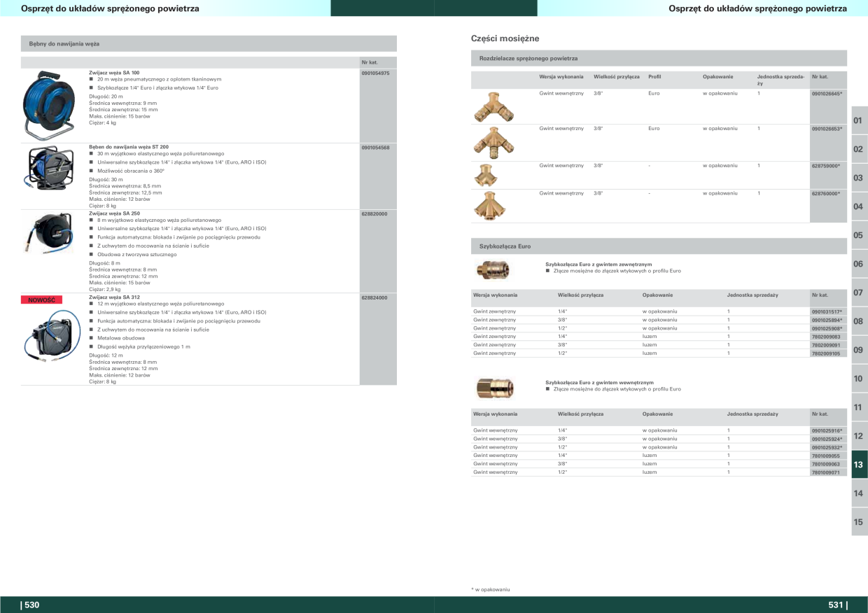
Task: Click the '* w opakowaniu' footnote
Action: (x=491, y=589)
